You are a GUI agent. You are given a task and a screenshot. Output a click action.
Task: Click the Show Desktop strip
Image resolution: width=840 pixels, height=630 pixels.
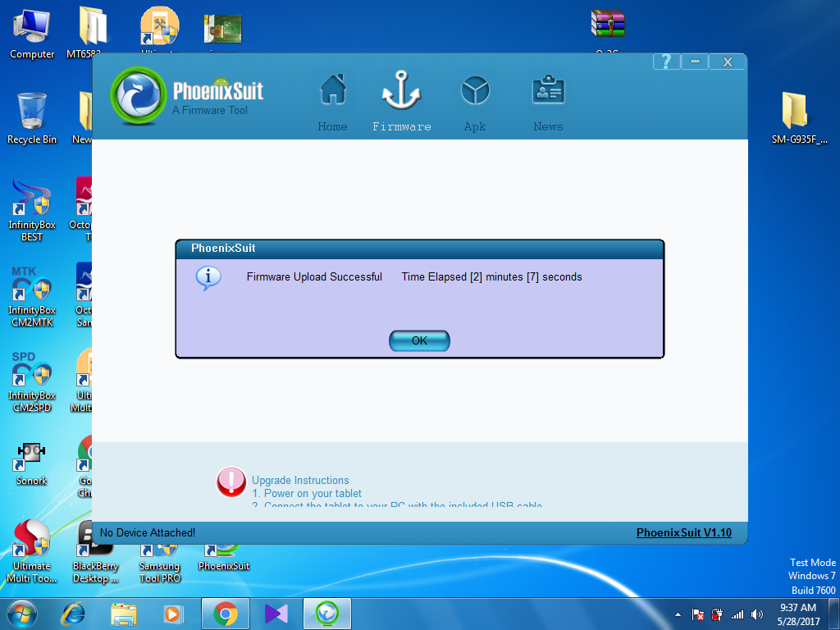834,614
